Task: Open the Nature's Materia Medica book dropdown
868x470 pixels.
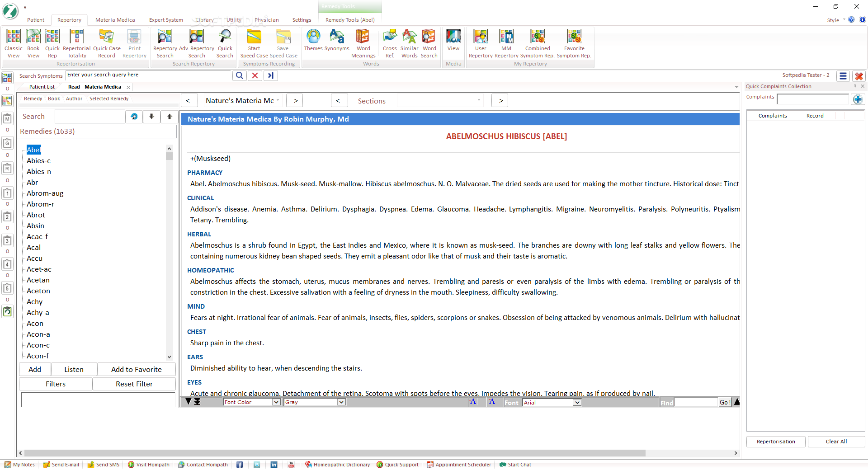Action: 278,100
